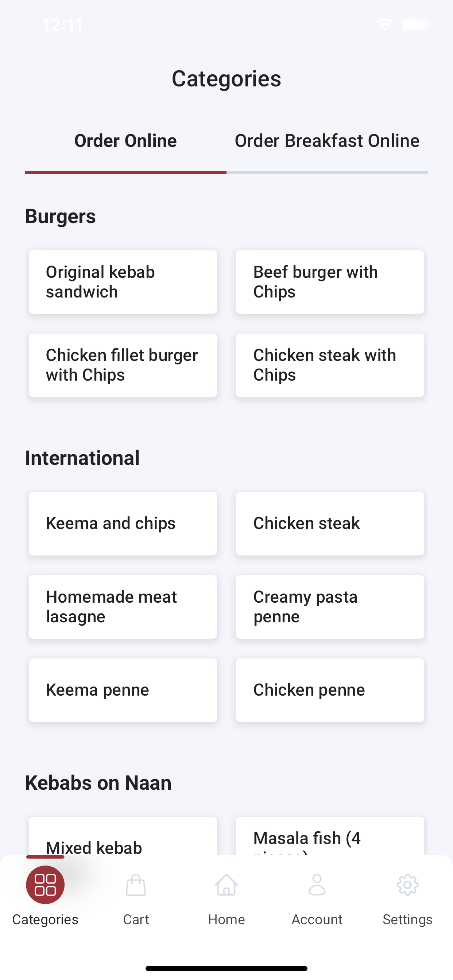Select the Categories grid icon

pyautogui.click(x=45, y=884)
